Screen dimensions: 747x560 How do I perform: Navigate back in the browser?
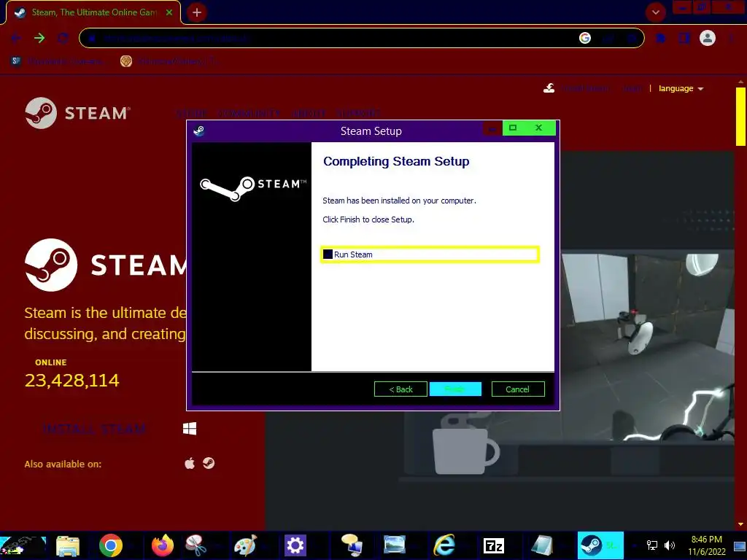coord(16,38)
